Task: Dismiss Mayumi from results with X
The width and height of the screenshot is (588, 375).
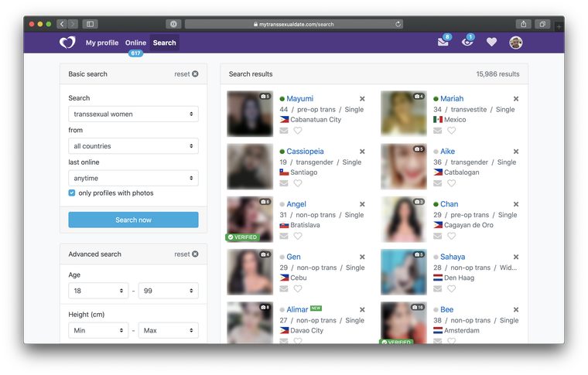Action: [362, 99]
